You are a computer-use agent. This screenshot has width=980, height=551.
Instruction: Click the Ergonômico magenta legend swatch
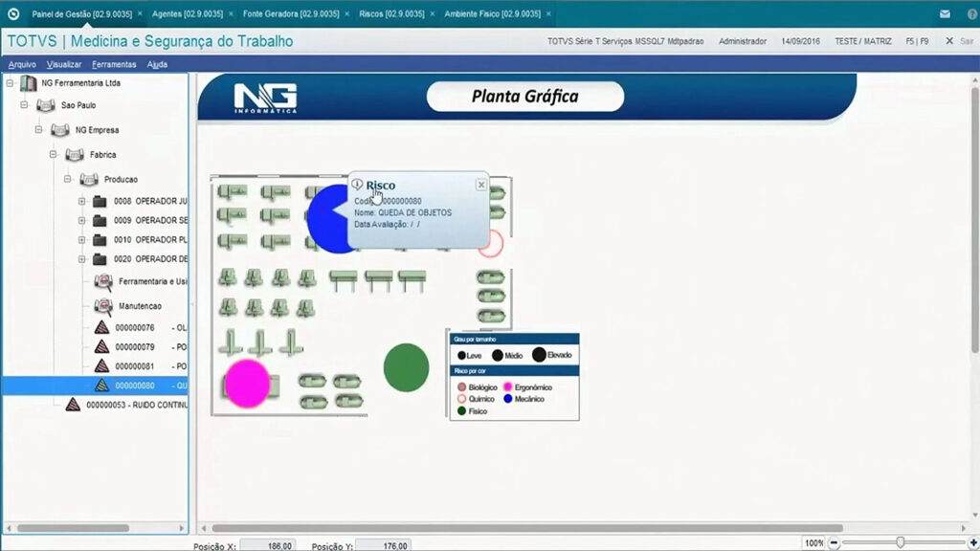[507, 387]
